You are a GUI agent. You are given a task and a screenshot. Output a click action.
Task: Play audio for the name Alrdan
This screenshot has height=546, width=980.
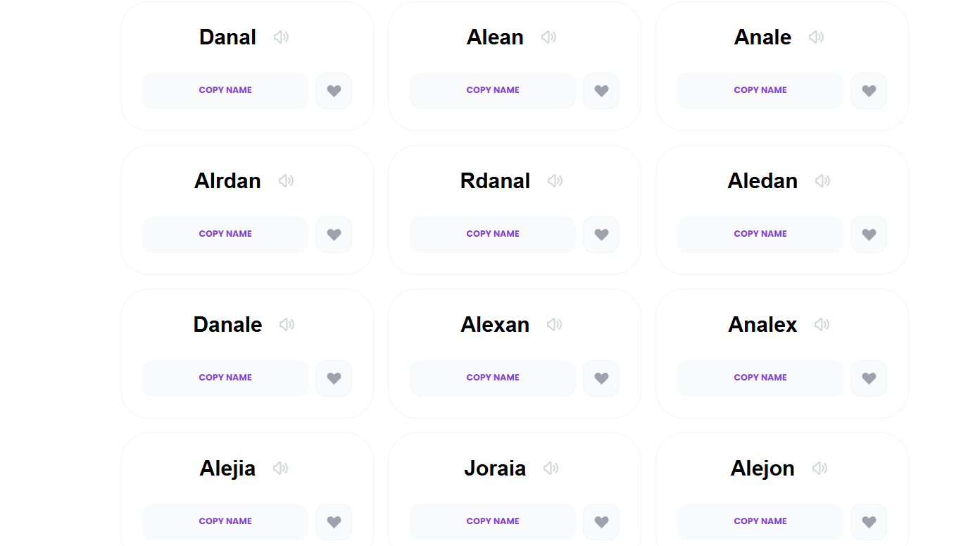click(287, 180)
